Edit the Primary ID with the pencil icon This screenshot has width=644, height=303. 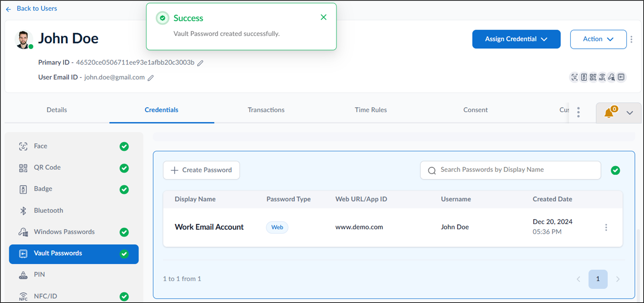click(x=200, y=63)
